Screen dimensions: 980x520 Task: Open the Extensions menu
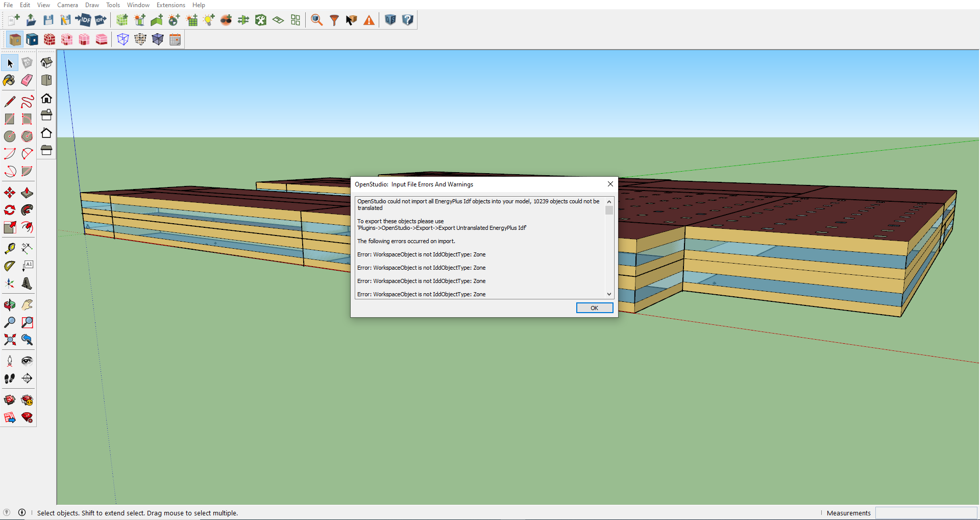tap(170, 5)
